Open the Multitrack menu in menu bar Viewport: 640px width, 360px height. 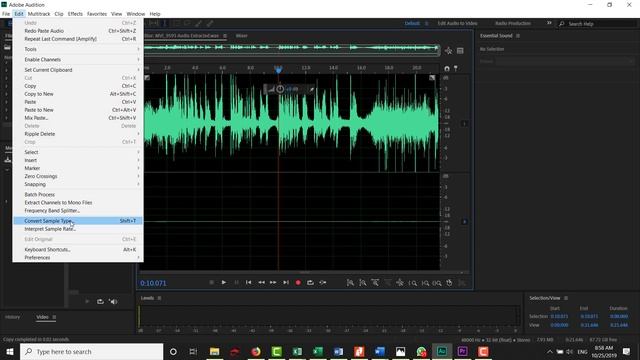coord(39,14)
